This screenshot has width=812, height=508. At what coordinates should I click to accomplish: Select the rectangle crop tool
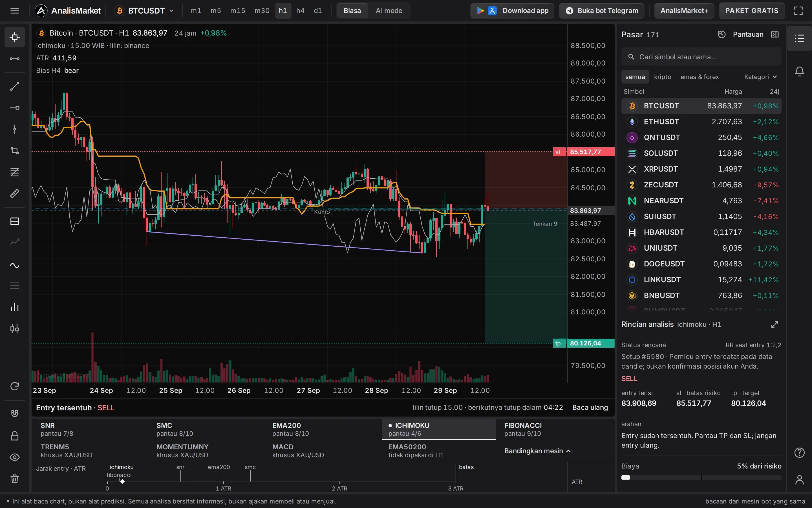tap(14, 151)
